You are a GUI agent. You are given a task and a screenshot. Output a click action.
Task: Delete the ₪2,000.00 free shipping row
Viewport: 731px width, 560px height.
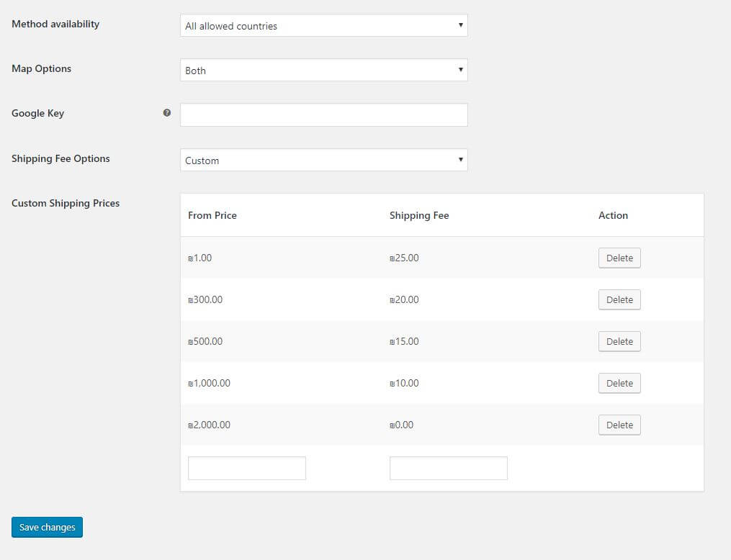pos(619,425)
